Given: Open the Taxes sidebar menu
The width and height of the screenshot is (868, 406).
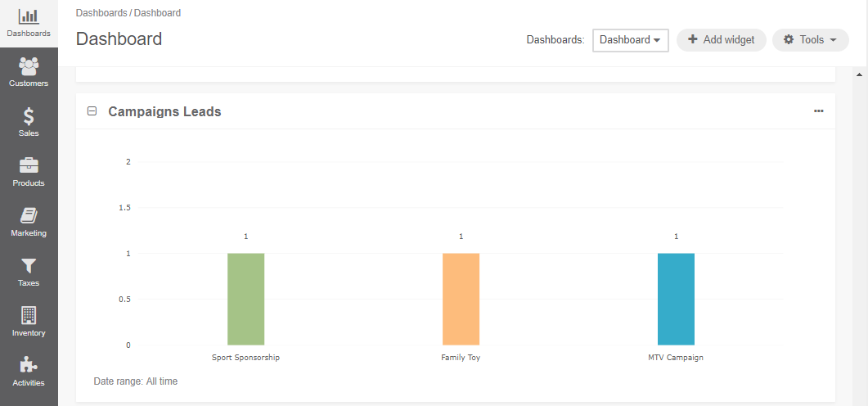Looking at the screenshot, I should 29,272.
